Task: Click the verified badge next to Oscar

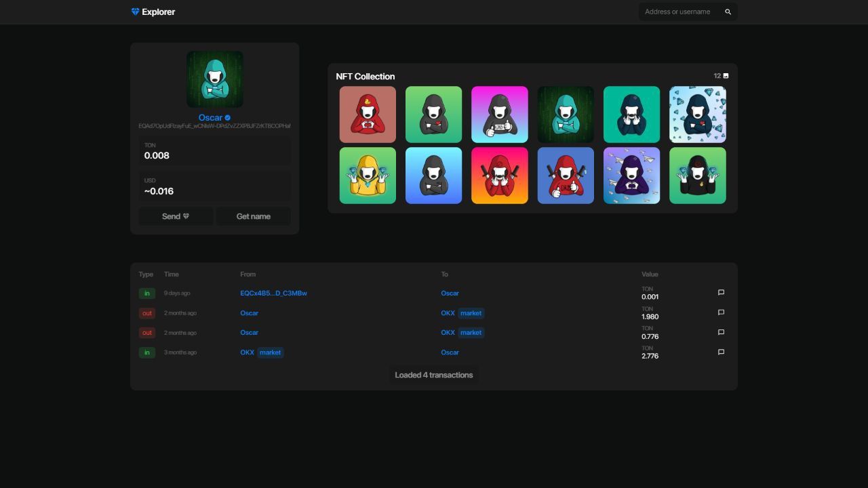Action: (227, 118)
